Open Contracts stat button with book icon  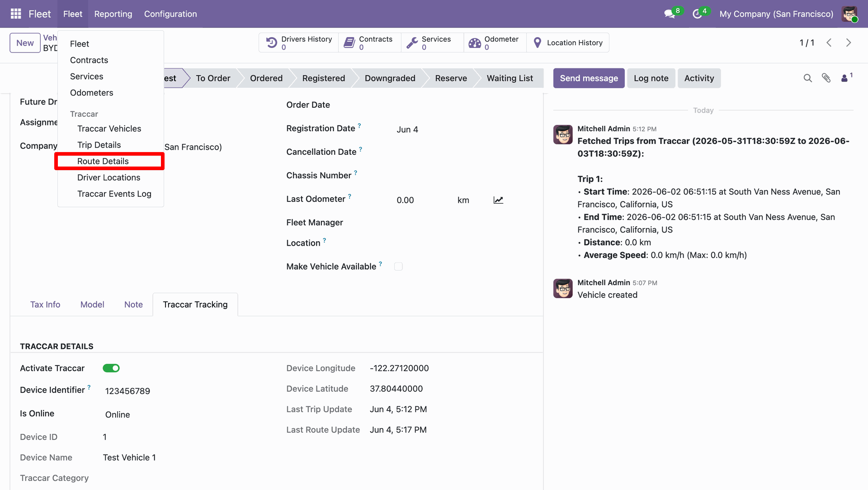point(369,43)
